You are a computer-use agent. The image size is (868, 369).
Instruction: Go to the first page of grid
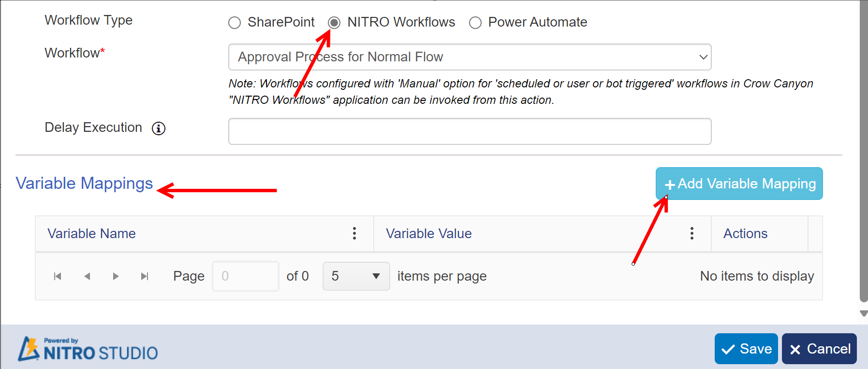click(58, 276)
